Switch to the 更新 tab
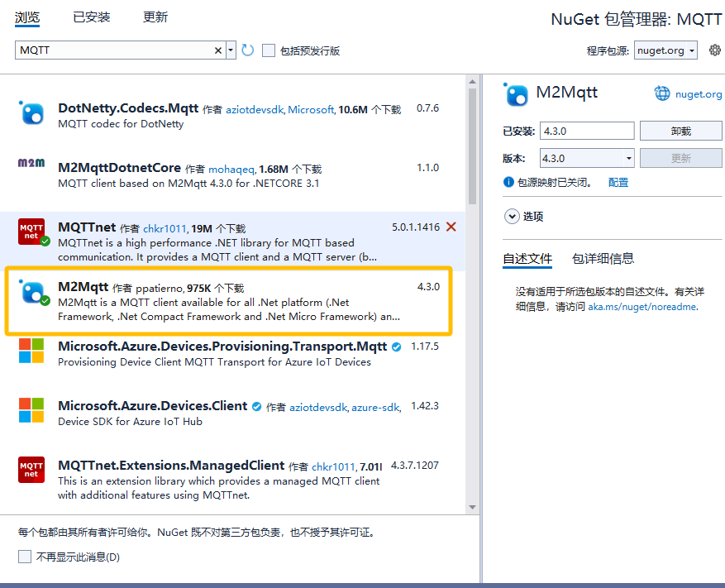The image size is (725, 588). [155, 17]
